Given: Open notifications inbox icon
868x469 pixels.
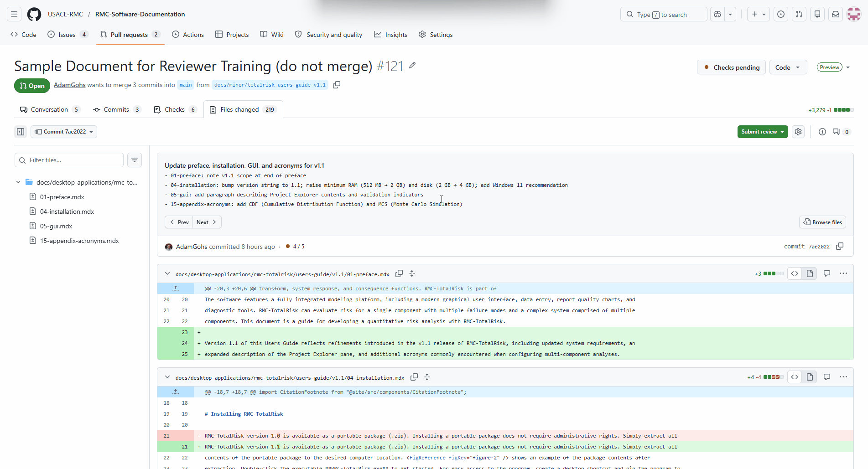Looking at the screenshot, I should pyautogui.click(x=836, y=14).
